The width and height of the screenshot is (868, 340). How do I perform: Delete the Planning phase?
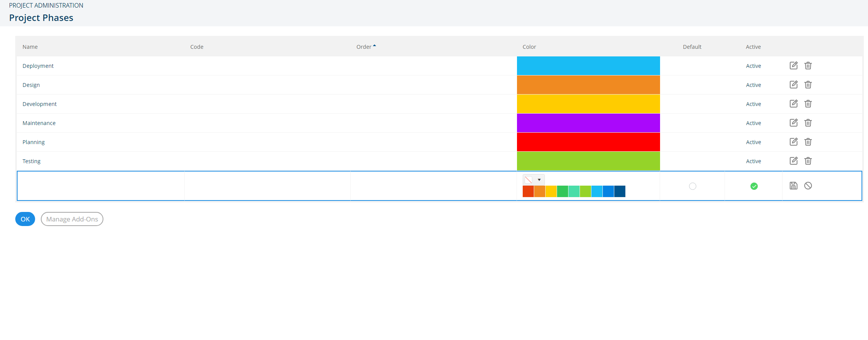click(x=808, y=142)
